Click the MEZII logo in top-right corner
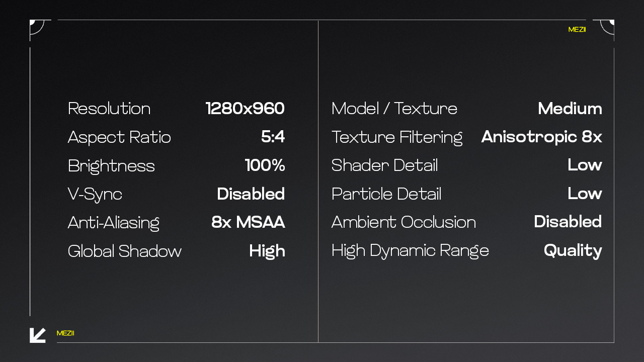 [577, 30]
